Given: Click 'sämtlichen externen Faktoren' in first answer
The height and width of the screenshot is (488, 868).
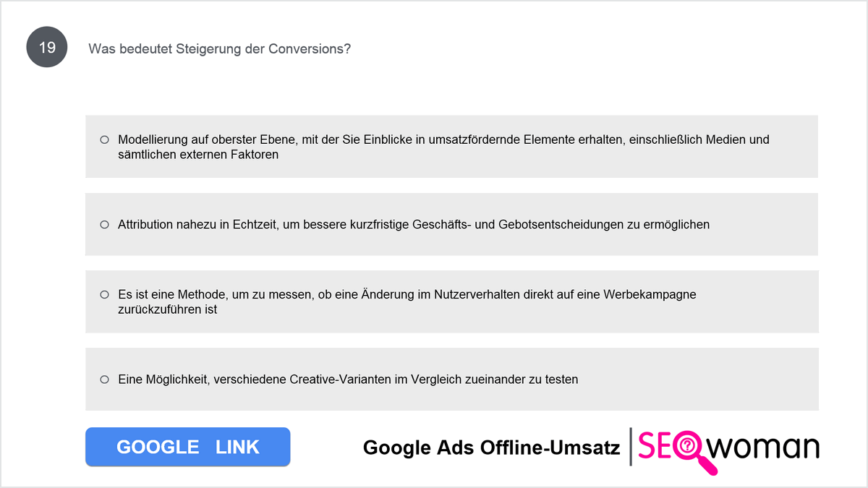Looking at the screenshot, I should point(198,155).
